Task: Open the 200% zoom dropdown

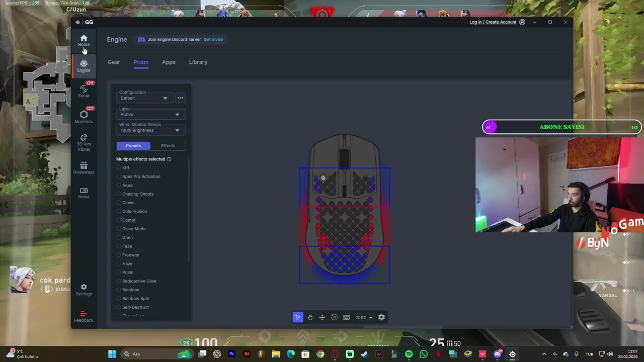Action: (x=364, y=317)
